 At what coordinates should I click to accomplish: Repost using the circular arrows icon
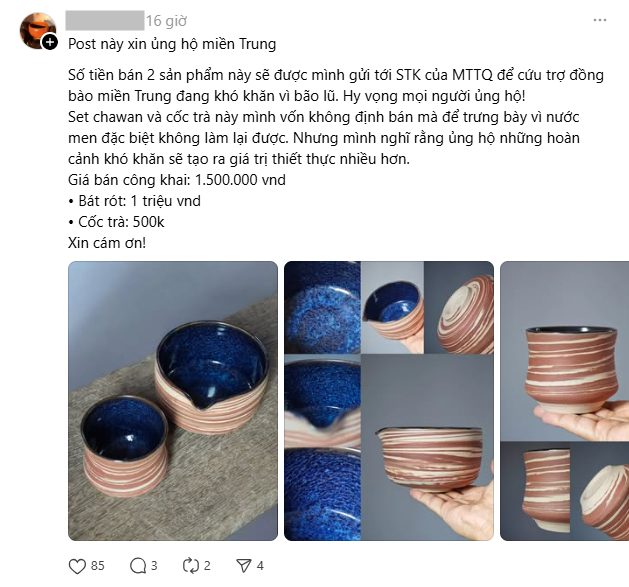191,566
